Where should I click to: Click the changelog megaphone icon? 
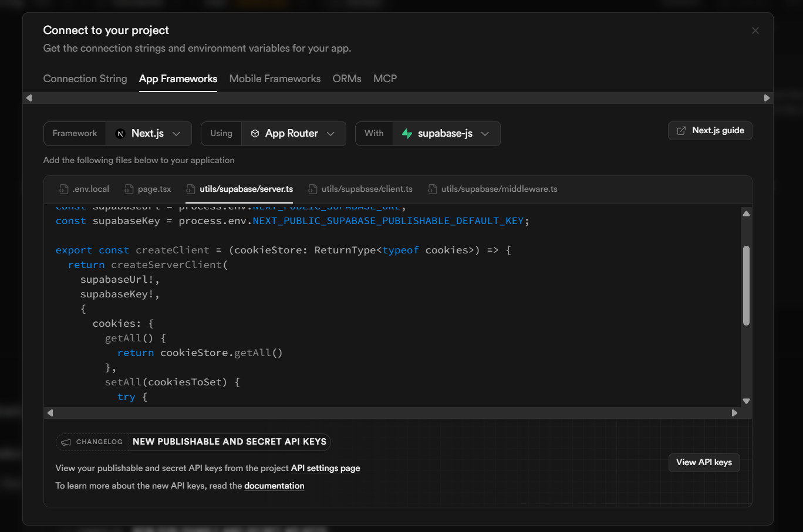pyautogui.click(x=66, y=442)
